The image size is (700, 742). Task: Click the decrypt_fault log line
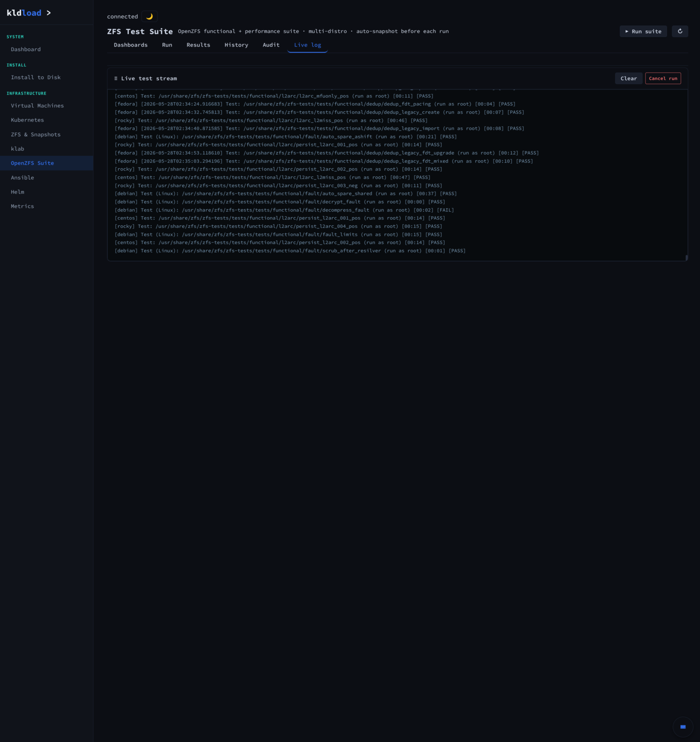[280, 202]
